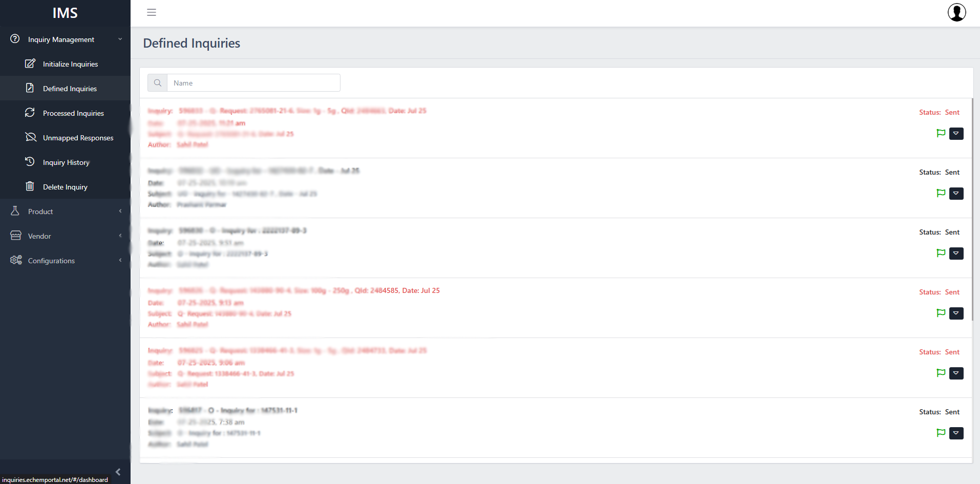The image size is (980, 484).
Task: Open Initialize Inquiries page
Action: tap(70, 64)
